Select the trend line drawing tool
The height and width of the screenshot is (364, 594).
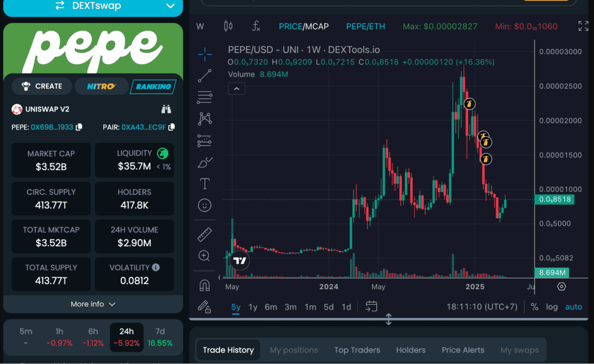click(205, 76)
